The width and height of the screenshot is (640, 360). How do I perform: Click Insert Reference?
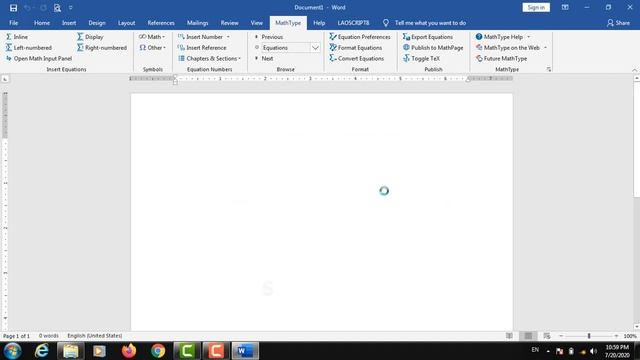pyautogui.click(x=202, y=48)
